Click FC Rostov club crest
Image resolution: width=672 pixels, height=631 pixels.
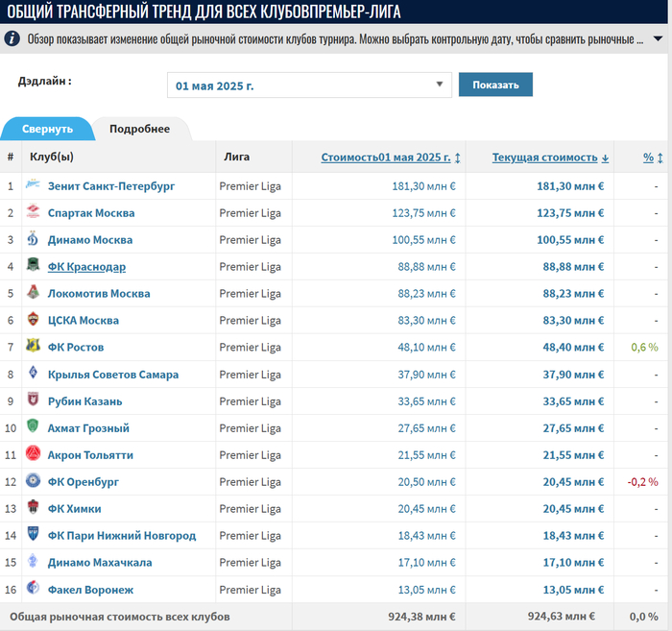click(x=33, y=346)
